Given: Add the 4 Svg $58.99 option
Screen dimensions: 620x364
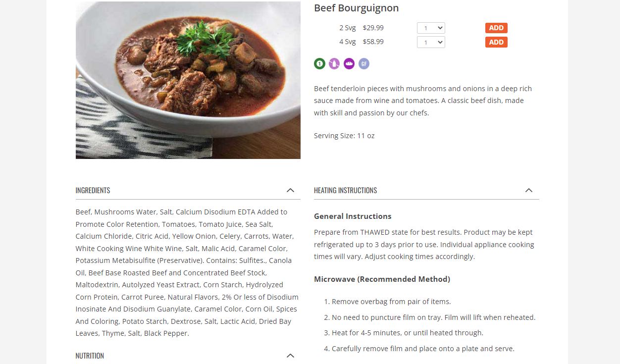Looking at the screenshot, I should [x=496, y=42].
